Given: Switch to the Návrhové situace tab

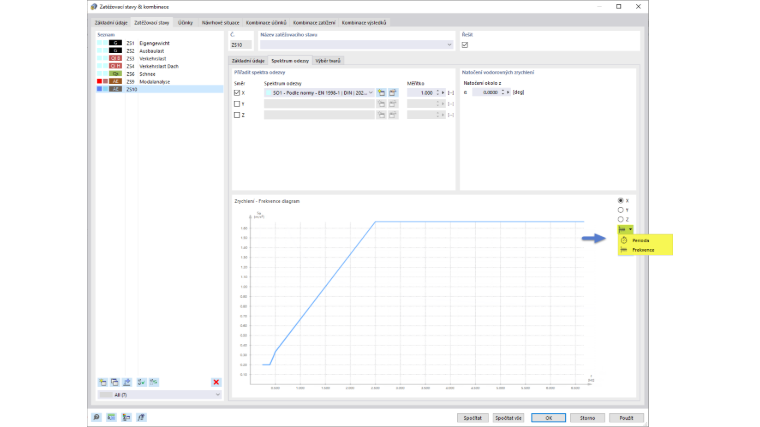Looking at the screenshot, I should pos(221,23).
